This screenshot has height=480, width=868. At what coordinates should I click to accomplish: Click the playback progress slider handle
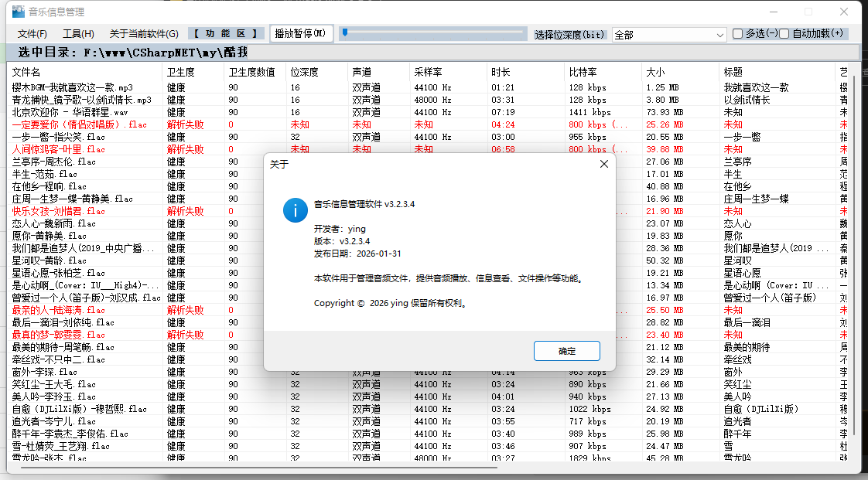[x=345, y=32]
